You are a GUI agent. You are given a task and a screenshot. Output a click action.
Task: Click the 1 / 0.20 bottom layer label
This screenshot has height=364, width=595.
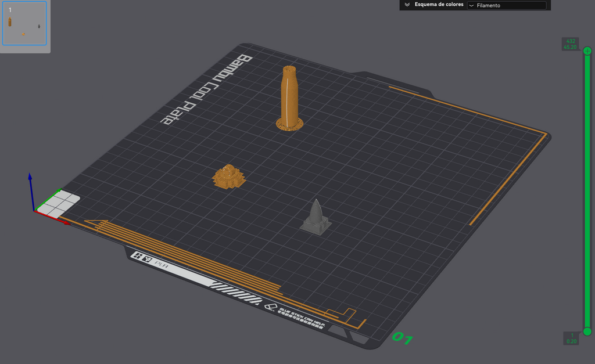pyautogui.click(x=571, y=338)
